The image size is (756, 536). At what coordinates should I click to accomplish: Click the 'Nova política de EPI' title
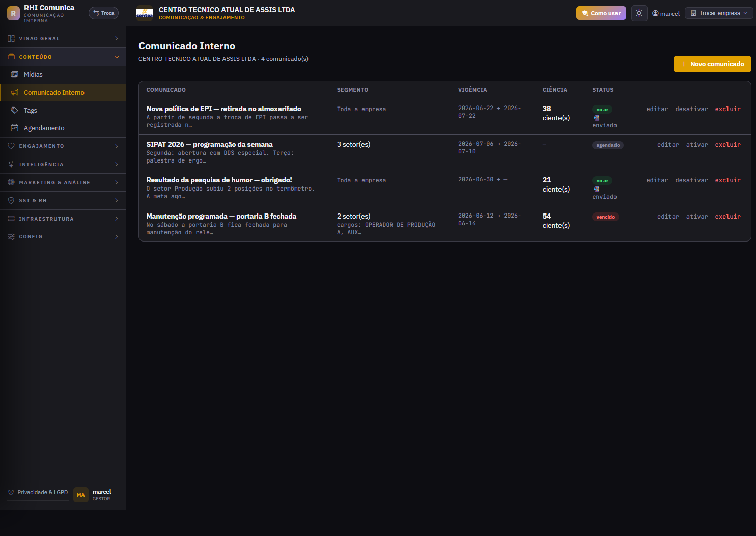click(223, 109)
